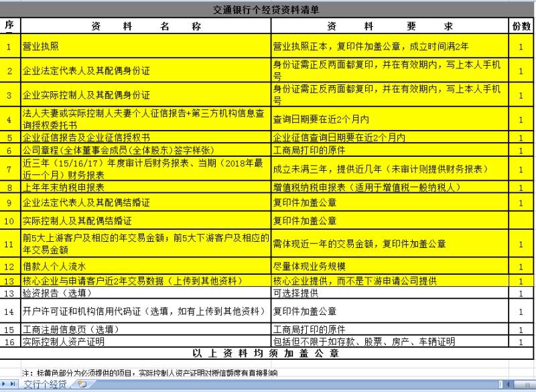This screenshot has width=536, height=392.
Task: Select the cell 企业实际控制人及其配偶身份证
Action: [x=146, y=94]
